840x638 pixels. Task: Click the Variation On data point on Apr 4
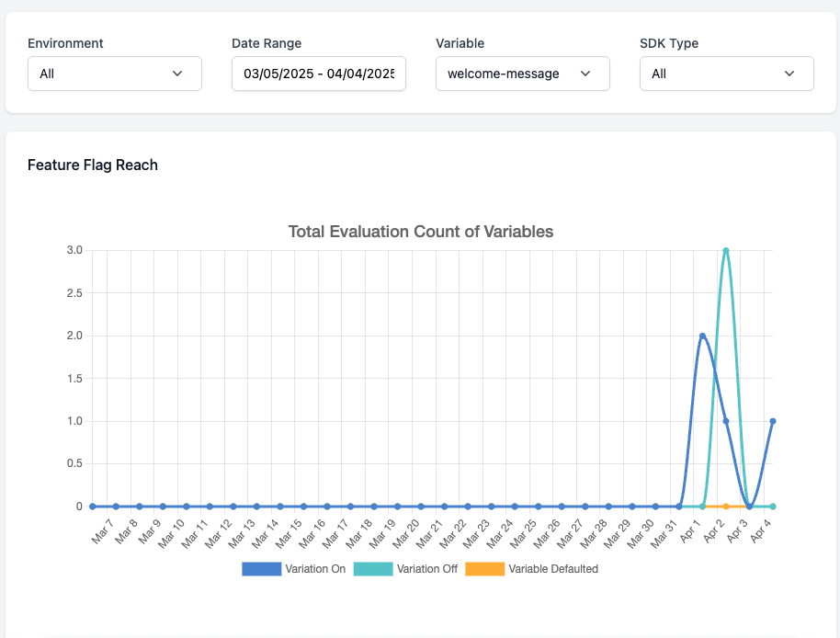tap(773, 421)
